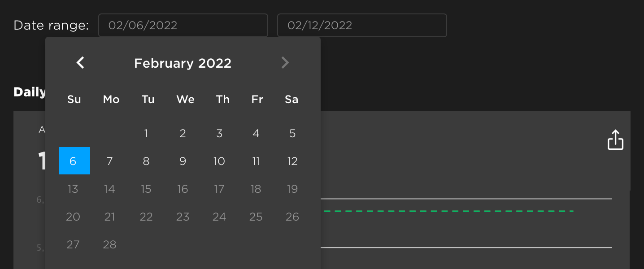Select February 5 in the calendar

coord(292,133)
